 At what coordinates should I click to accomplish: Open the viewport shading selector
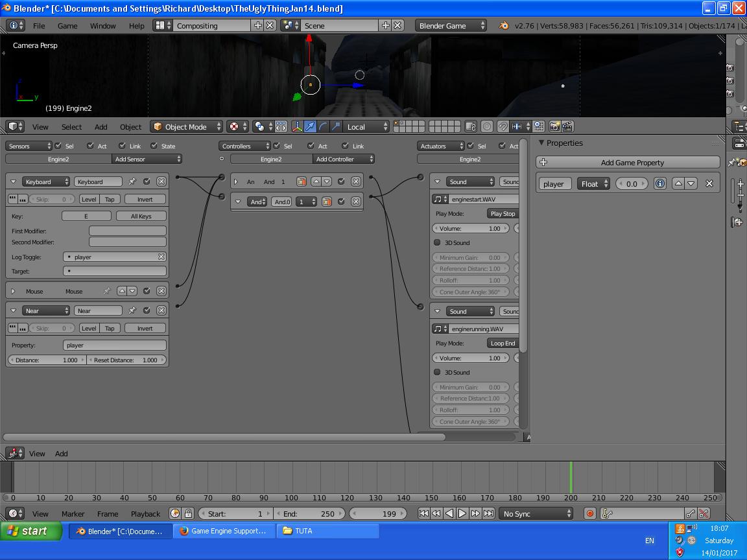pyautogui.click(x=237, y=126)
